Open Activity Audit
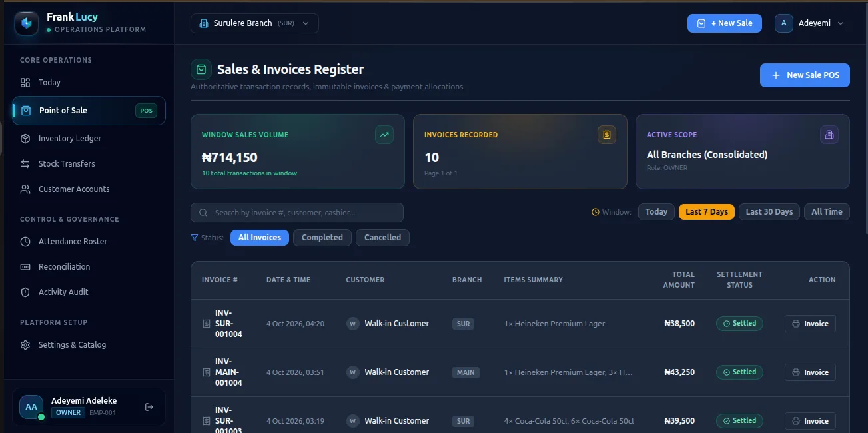Image resolution: width=868 pixels, height=433 pixels. pos(89,292)
